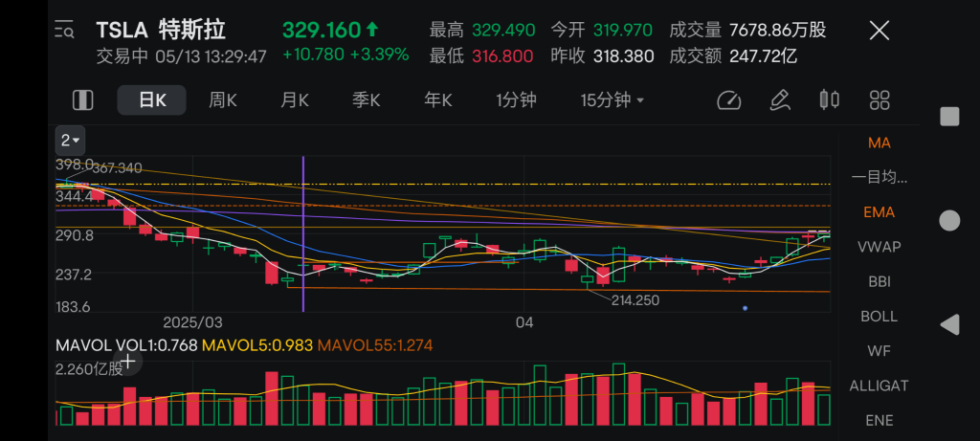Switch to the 年K yearly tab
Viewport: 980px width, 441px height.
point(437,99)
